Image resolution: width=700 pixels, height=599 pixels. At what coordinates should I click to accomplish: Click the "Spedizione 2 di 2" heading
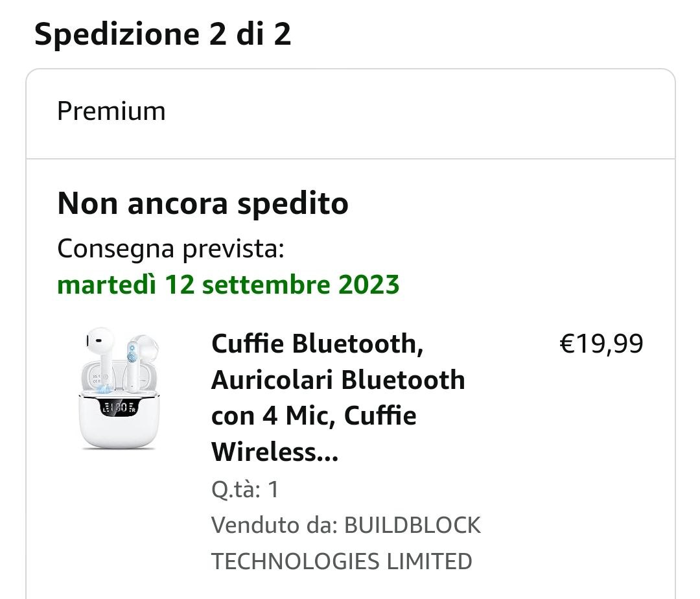point(163,34)
